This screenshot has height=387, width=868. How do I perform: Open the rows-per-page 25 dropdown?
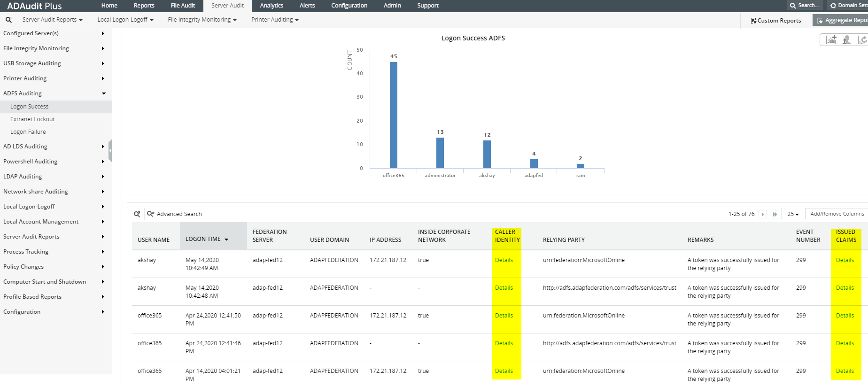pos(793,214)
